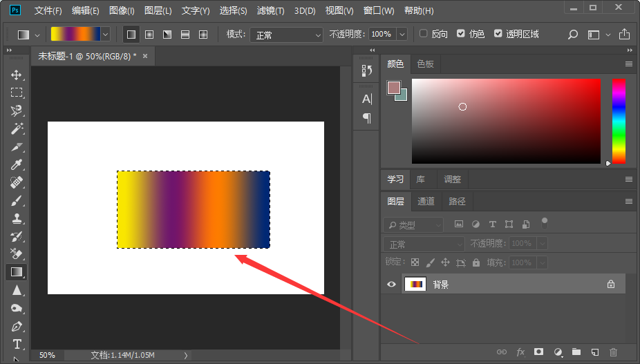The width and height of the screenshot is (640, 364).
Task: Click the foreground color swatch
Action: (x=393, y=87)
